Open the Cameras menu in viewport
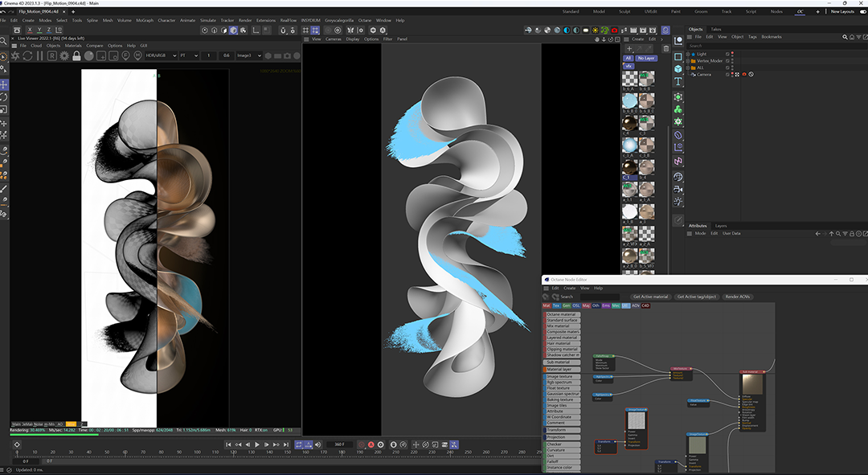 [334, 39]
